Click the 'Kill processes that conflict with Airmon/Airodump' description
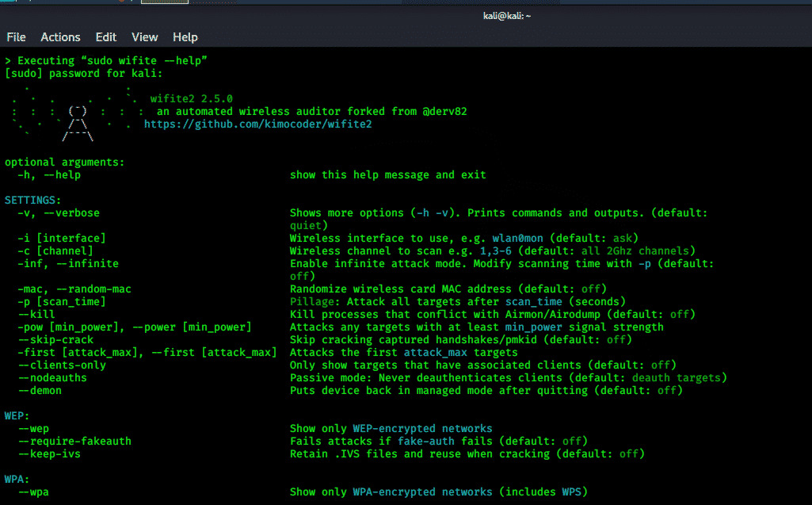This screenshot has height=505, width=812. (x=493, y=315)
